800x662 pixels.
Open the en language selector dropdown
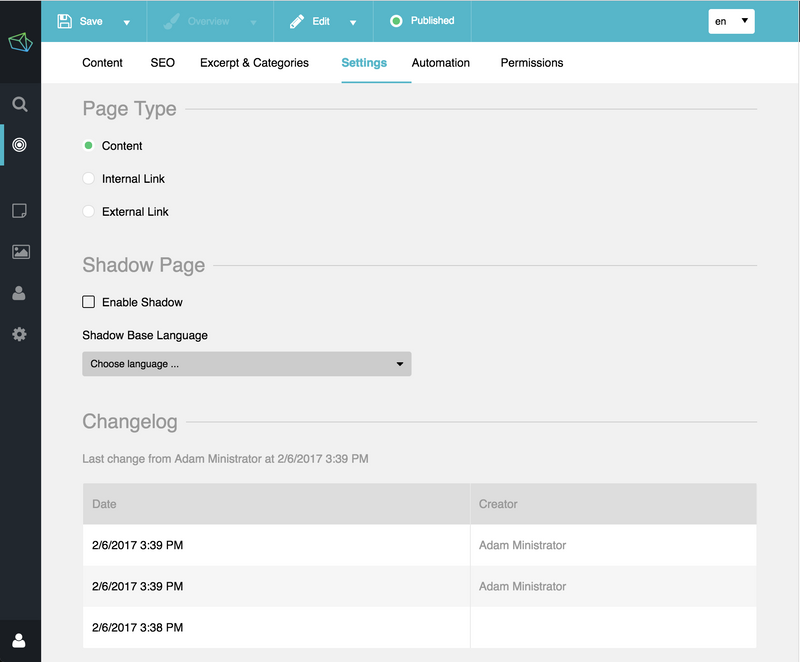coord(731,21)
